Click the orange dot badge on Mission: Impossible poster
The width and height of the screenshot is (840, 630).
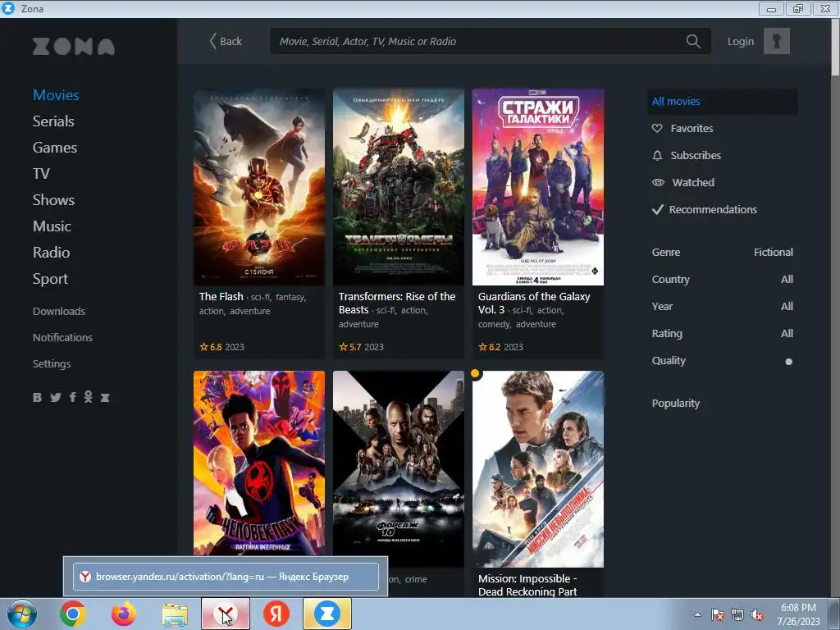[475, 373]
